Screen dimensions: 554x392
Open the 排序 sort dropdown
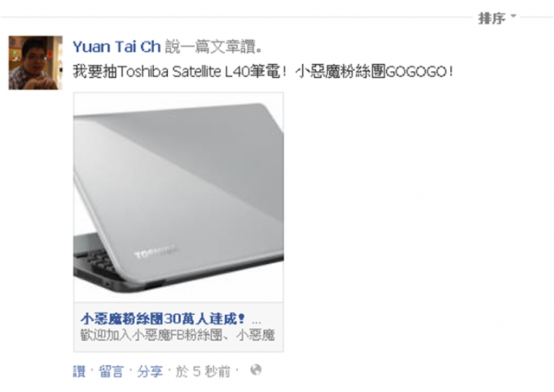tap(498, 18)
